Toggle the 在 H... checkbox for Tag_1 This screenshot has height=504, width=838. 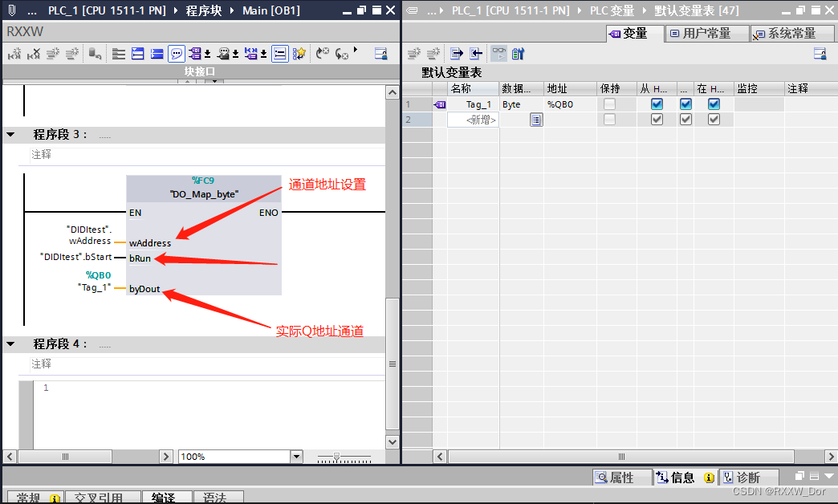click(x=714, y=104)
